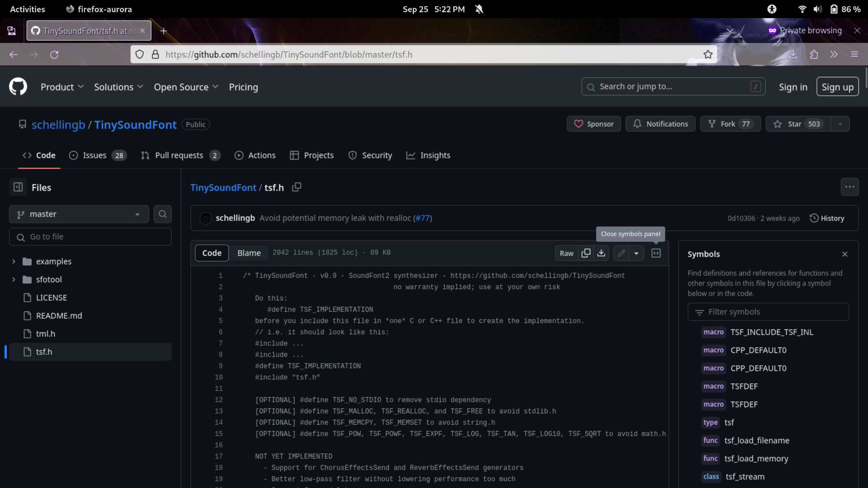The image size is (868, 488).
Task: Expand the examples folder
Action: click(14, 262)
